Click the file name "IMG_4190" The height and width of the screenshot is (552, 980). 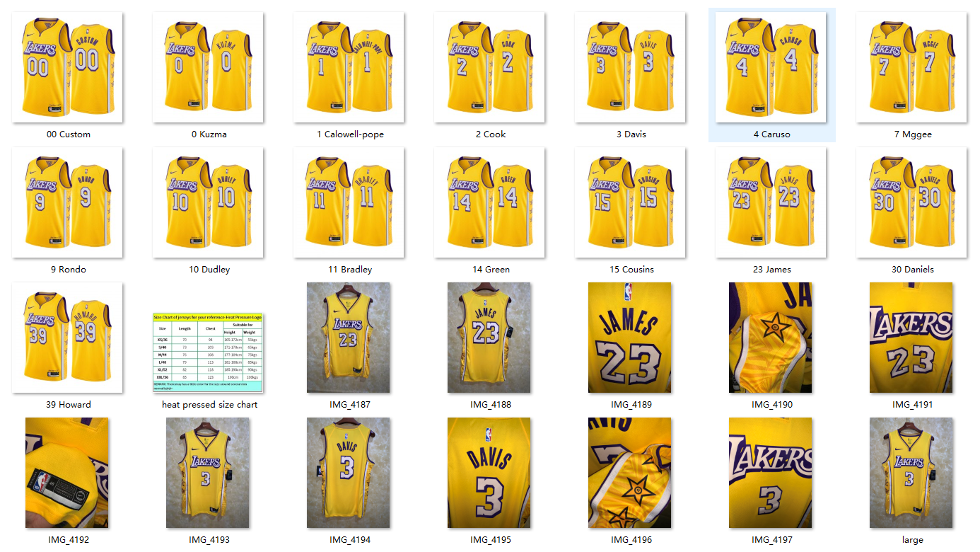click(771, 405)
